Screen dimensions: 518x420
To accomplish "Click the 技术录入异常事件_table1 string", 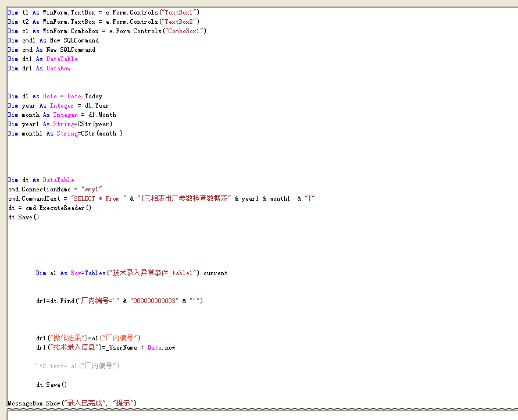I will (x=154, y=273).
